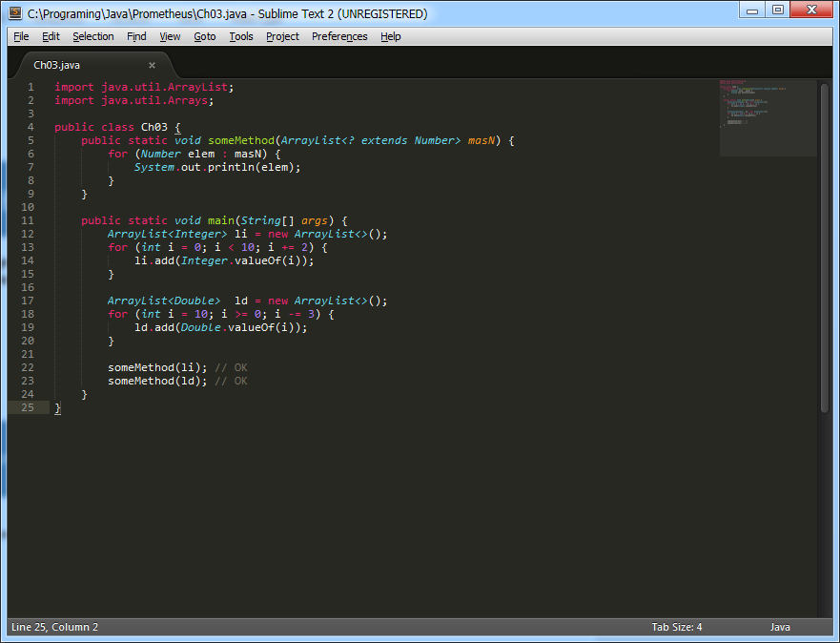Click the Sublime Text title bar icon
The width and height of the screenshot is (840, 643).
point(16,13)
